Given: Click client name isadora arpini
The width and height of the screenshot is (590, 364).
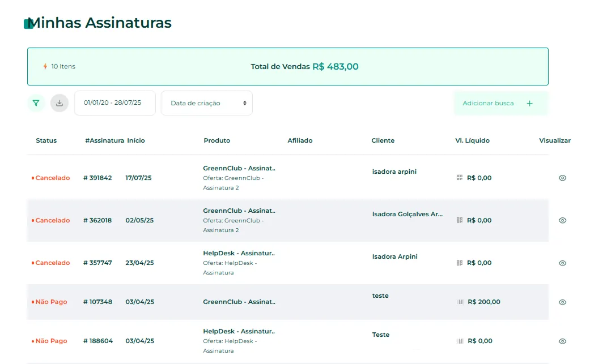Looking at the screenshot, I should click(x=394, y=172).
